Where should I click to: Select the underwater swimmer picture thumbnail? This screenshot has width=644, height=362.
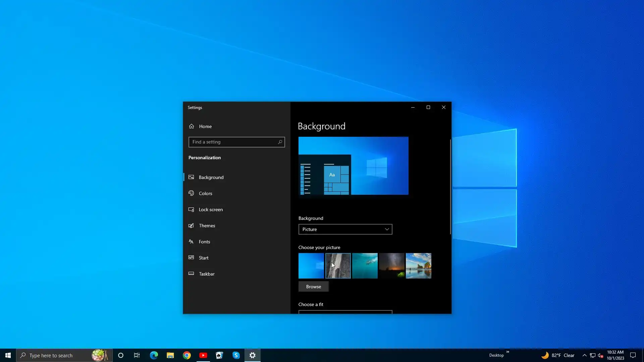coord(365,266)
